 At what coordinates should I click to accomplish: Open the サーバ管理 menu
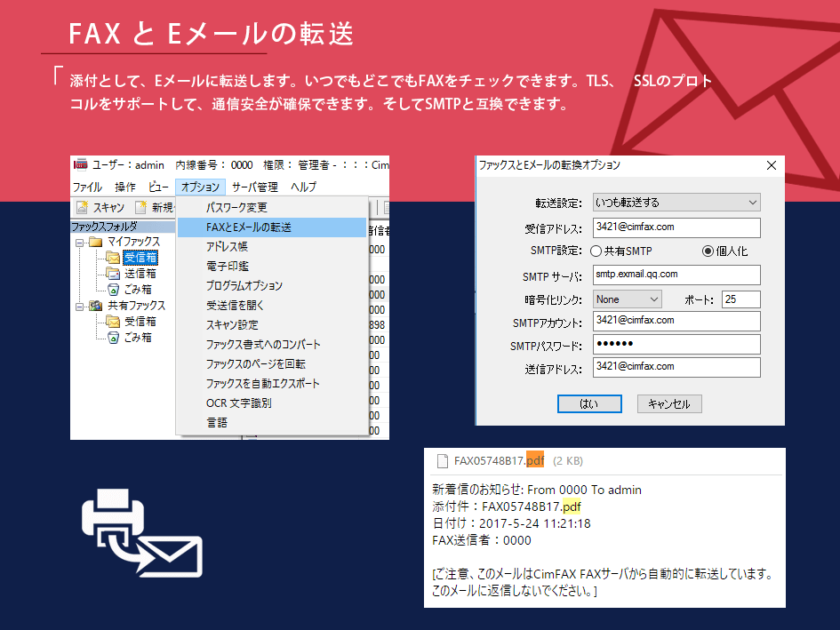tap(254, 187)
